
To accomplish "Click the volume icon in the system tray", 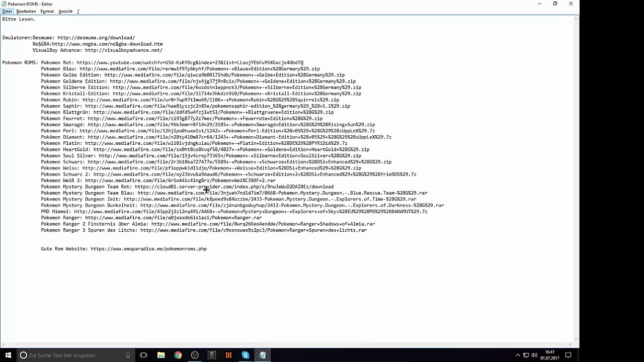I will click(x=534, y=355).
